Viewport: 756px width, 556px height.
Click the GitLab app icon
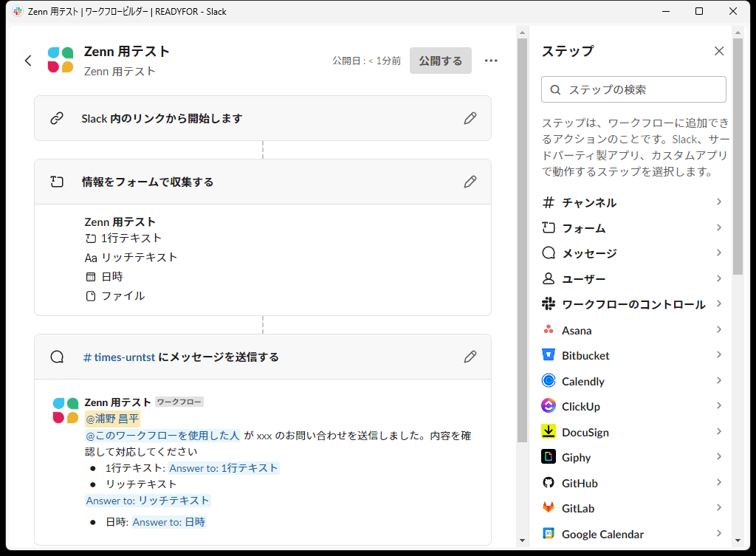(549, 507)
